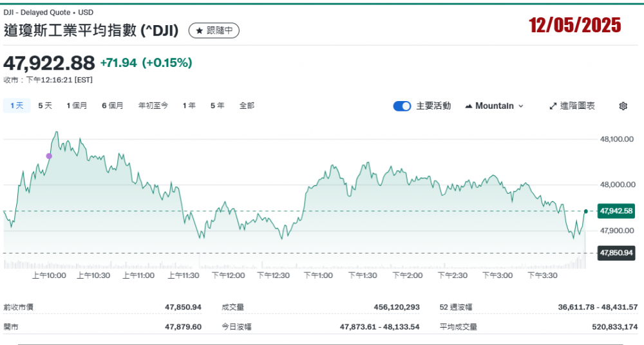Click the purple event marker on the chart
The height and width of the screenshot is (345, 644).
pyautogui.click(x=49, y=156)
